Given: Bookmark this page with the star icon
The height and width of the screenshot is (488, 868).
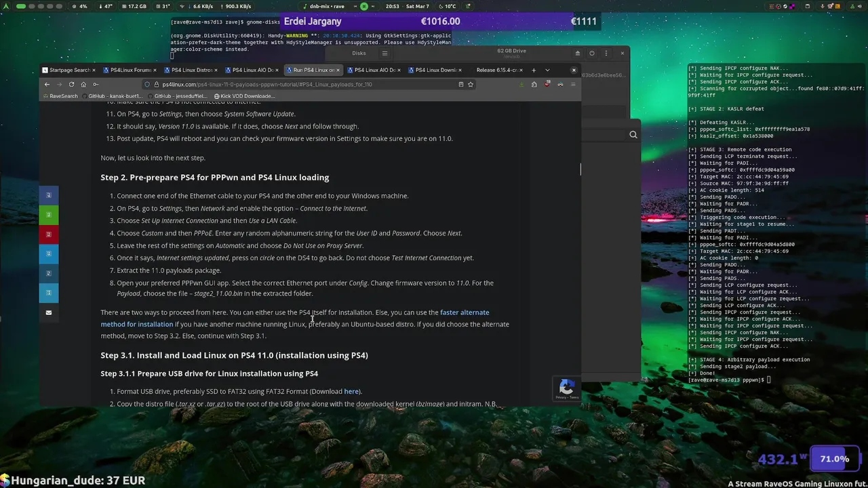Looking at the screenshot, I should [471, 84].
